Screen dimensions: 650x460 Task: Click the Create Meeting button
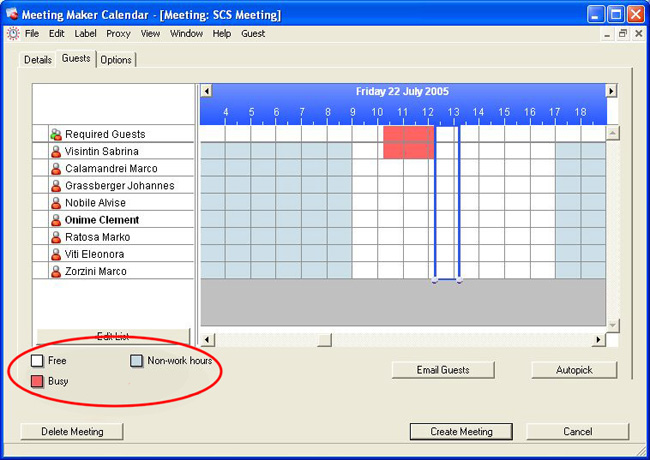(x=461, y=432)
